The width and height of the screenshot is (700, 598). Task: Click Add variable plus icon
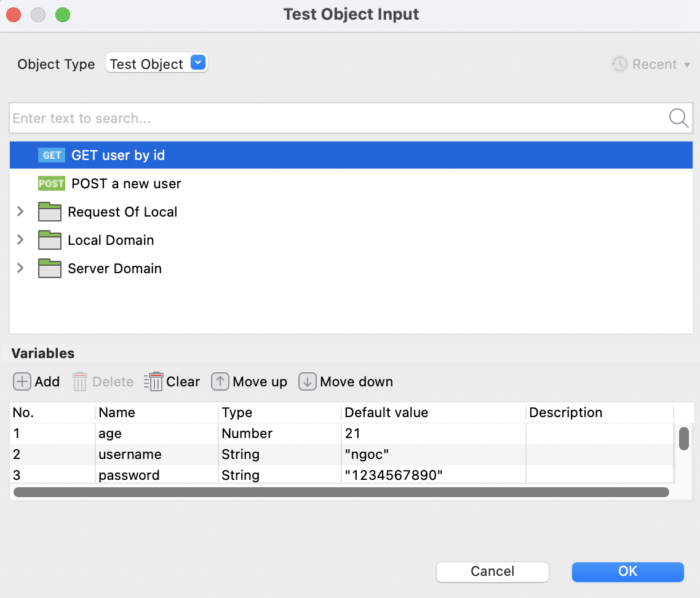point(22,381)
